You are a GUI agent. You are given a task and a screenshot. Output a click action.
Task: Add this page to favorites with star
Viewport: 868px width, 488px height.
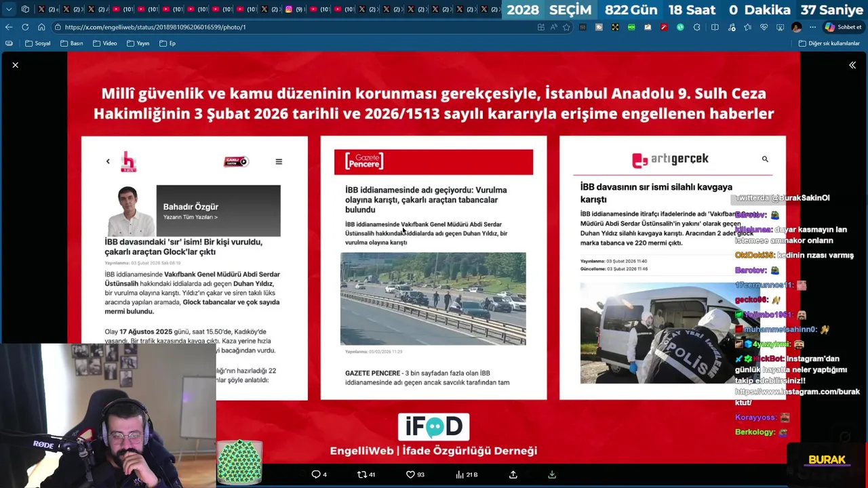pyautogui.click(x=566, y=27)
